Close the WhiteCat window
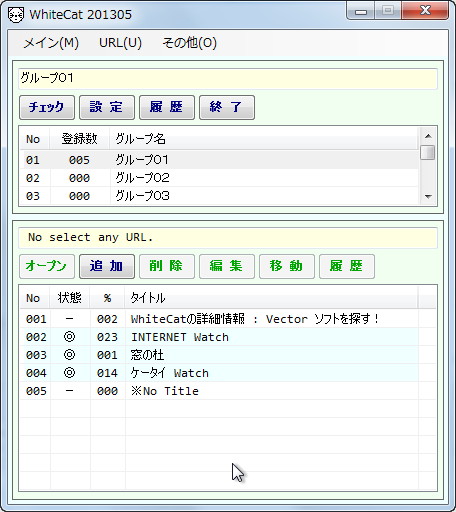Image resolution: width=456 pixels, height=512 pixels. (425, 11)
